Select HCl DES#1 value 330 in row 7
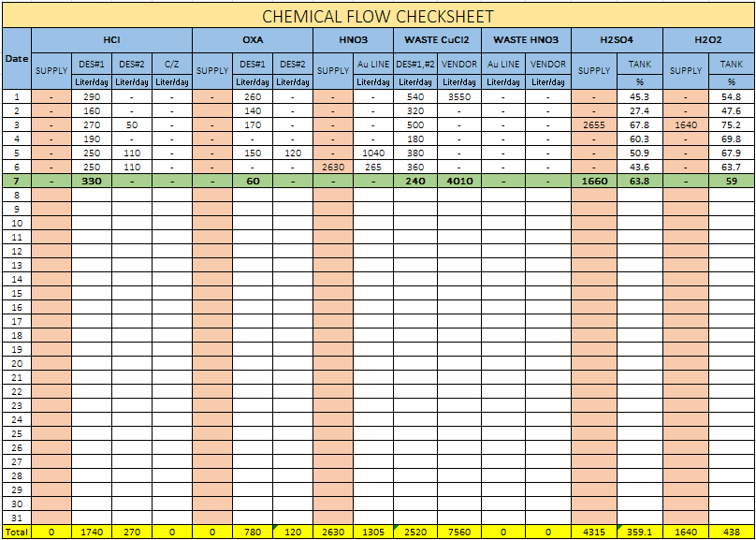The width and height of the screenshot is (756, 540). click(92, 182)
